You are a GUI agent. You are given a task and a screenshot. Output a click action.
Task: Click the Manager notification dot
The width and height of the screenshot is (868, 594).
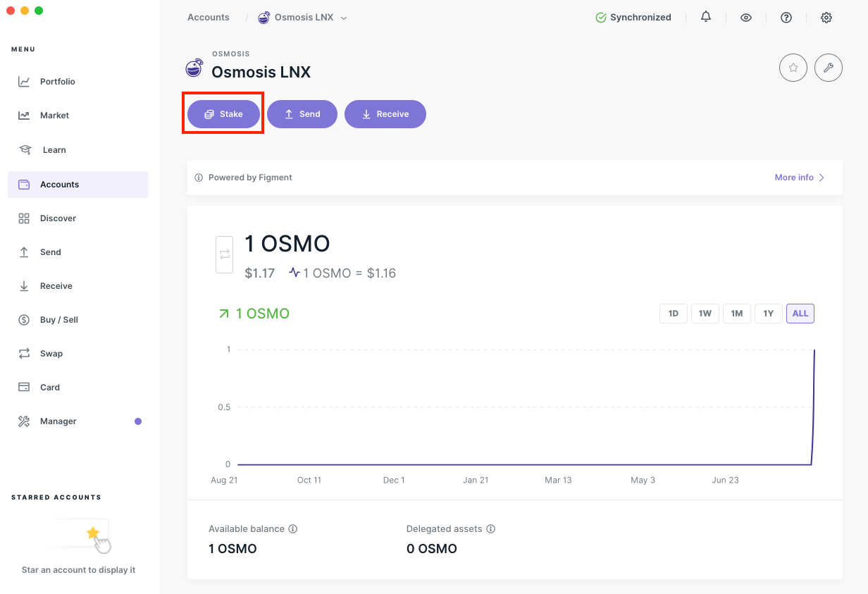(138, 421)
